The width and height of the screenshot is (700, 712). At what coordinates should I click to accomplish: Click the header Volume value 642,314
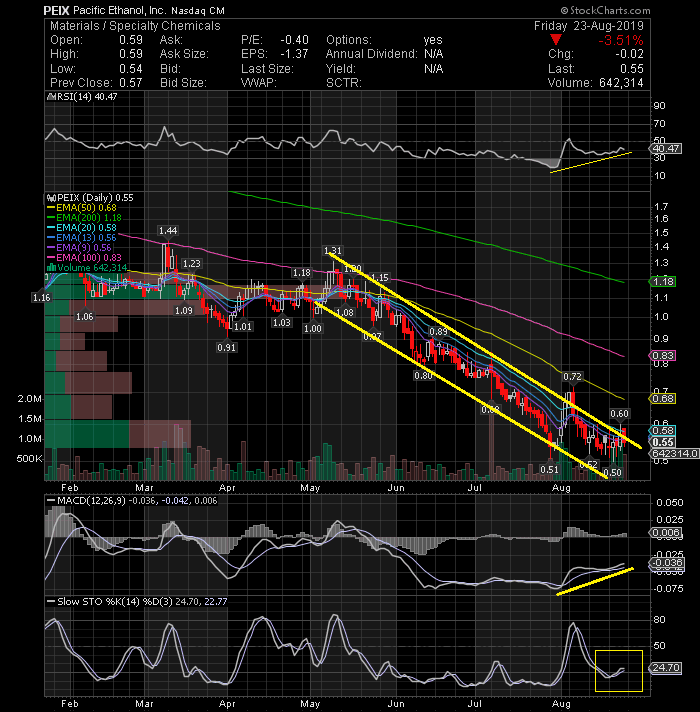coord(621,83)
